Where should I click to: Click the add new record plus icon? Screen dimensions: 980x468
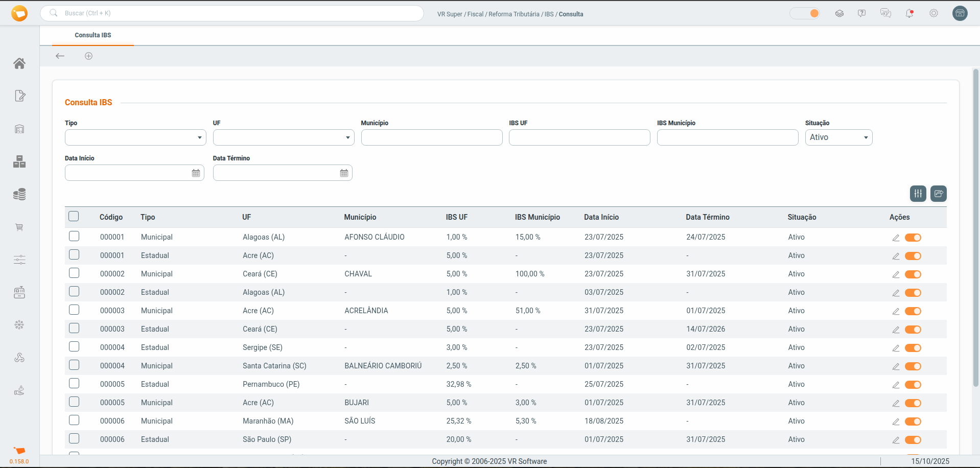pyautogui.click(x=88, y=56)
